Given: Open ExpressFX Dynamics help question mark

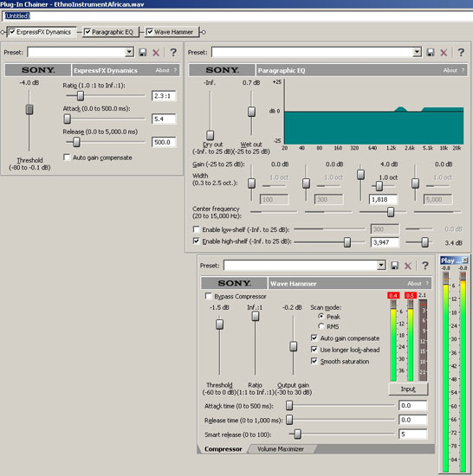Looking at the screenshot, I should tap(173, 53).
